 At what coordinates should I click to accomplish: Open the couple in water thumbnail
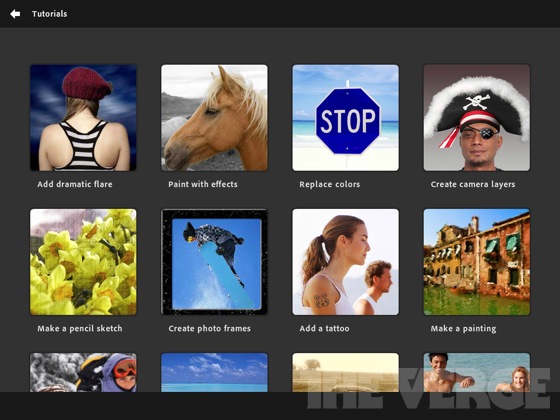477,372
